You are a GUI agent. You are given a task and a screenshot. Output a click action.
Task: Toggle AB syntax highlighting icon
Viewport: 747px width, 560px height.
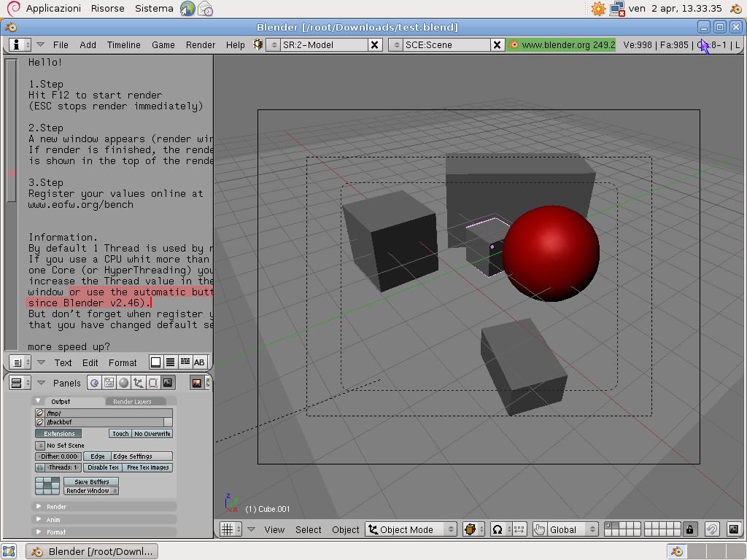pos(199,362)
